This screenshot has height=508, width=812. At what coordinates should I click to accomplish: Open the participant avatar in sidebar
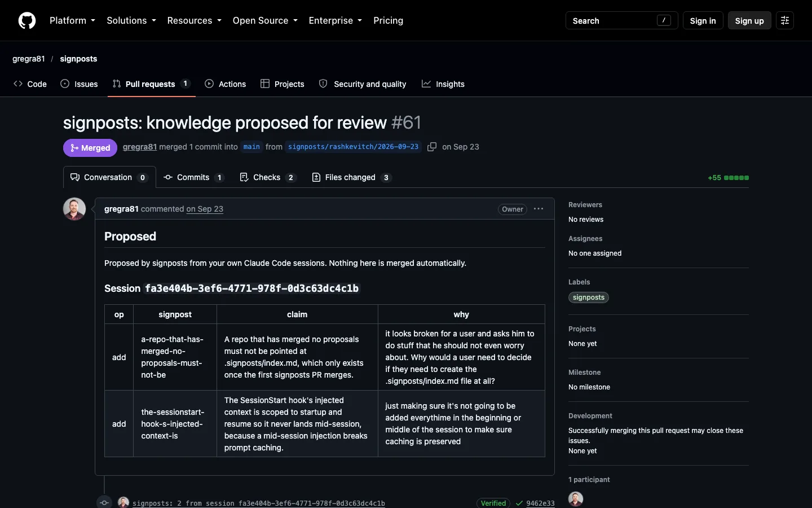(x=576, y=499)
